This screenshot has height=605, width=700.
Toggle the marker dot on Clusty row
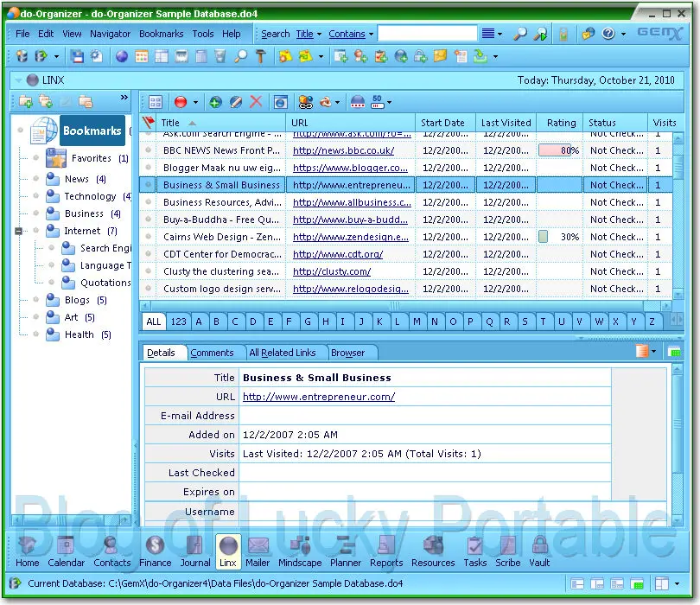149,271
